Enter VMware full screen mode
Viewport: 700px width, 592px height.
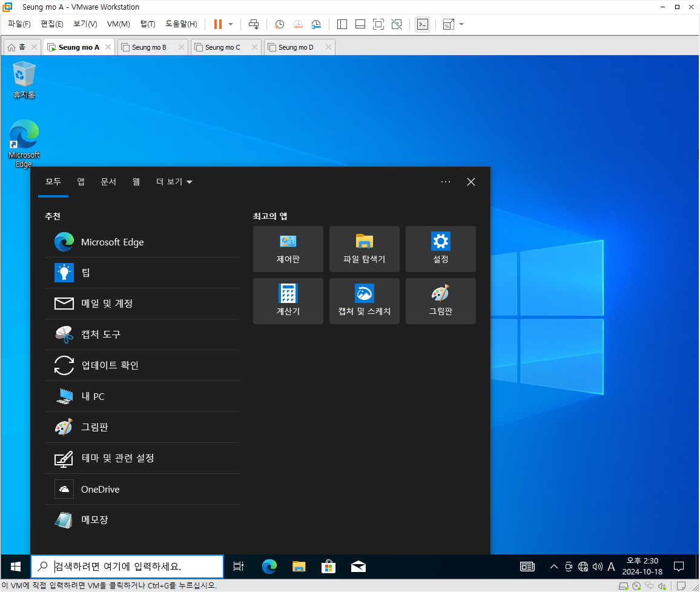coord(378,24)
